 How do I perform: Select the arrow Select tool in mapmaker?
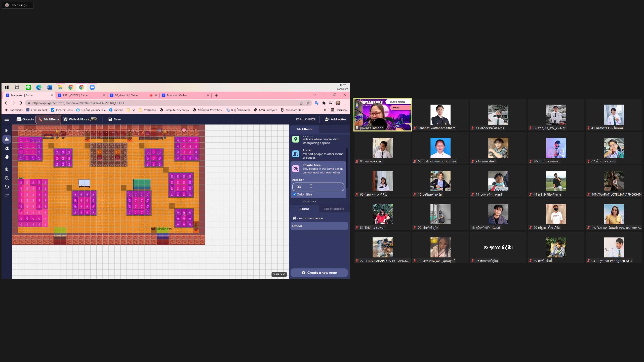coord(7,131)
